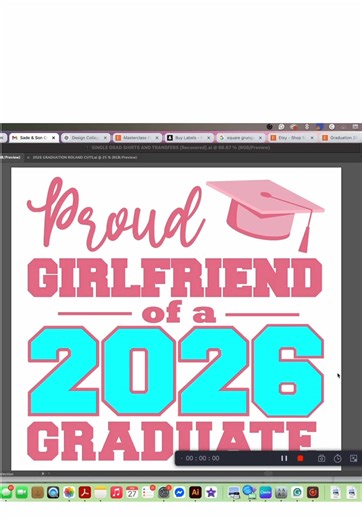Pause the screen recording
Screen dimensions: 362x520
click(284, 458)
